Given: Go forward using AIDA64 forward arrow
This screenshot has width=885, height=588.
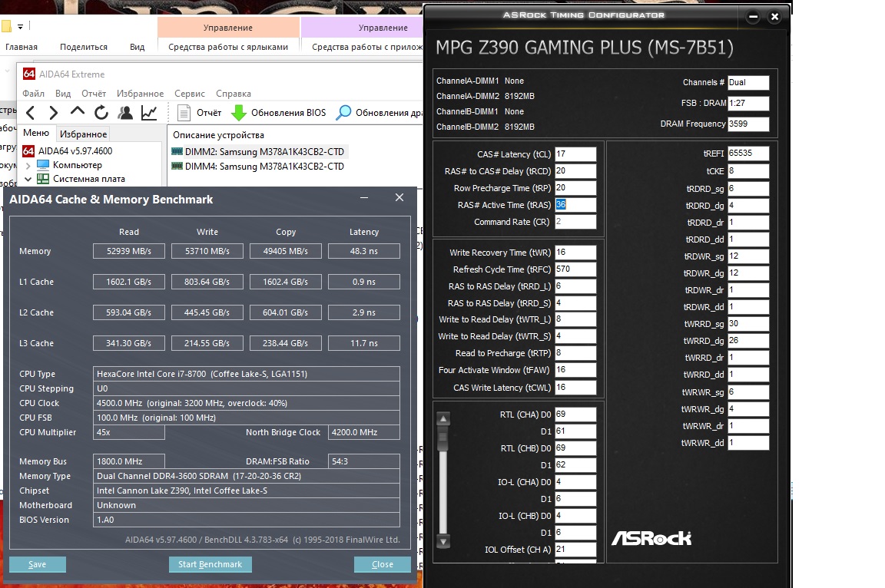Looking at the screenshot, I should pyautogui.click(x=54, y=113).
